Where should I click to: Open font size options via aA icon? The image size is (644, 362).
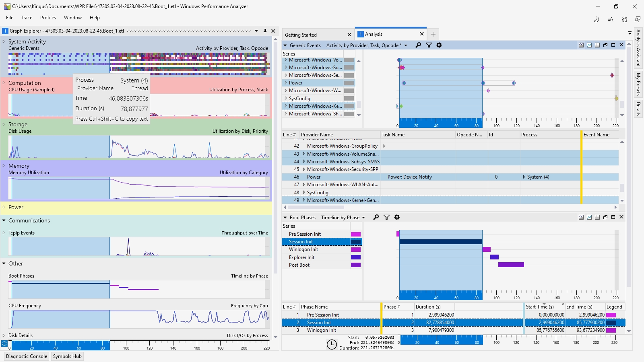point(611,19)
